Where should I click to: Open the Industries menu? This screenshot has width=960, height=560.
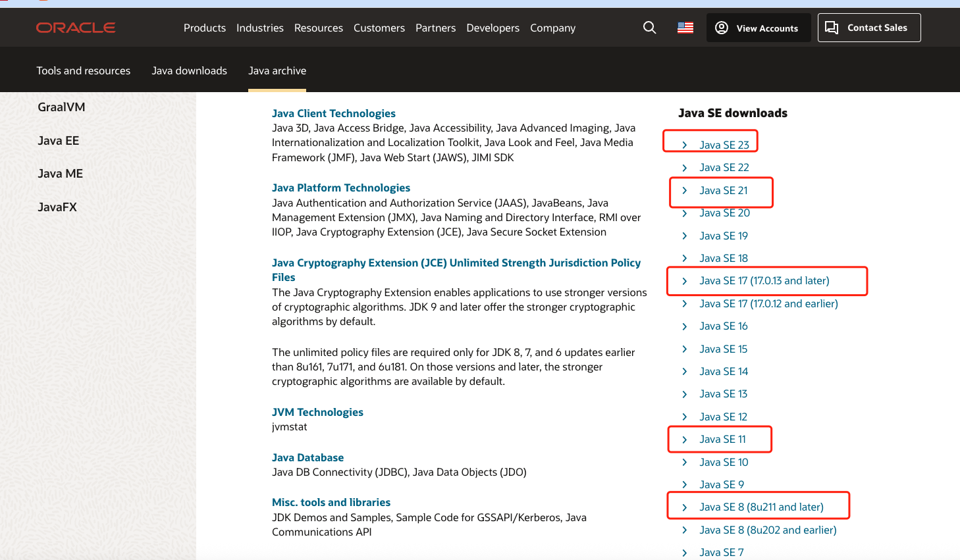[x=260, y=28]
